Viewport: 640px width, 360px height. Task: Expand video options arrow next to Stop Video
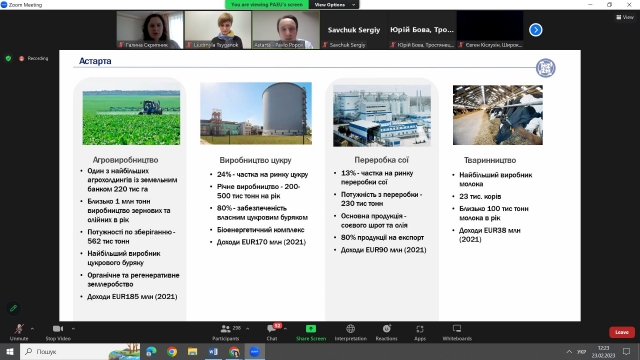click(73, 329)
